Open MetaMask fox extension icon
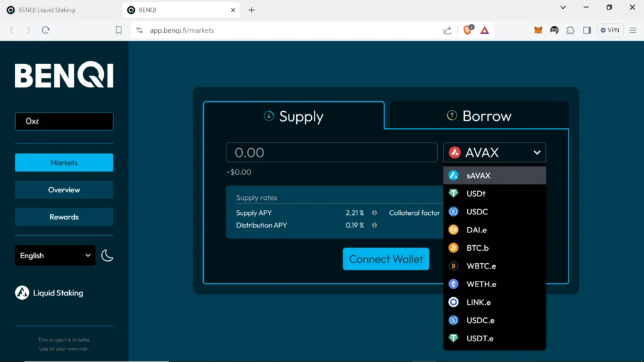 (x=538, y=30)
